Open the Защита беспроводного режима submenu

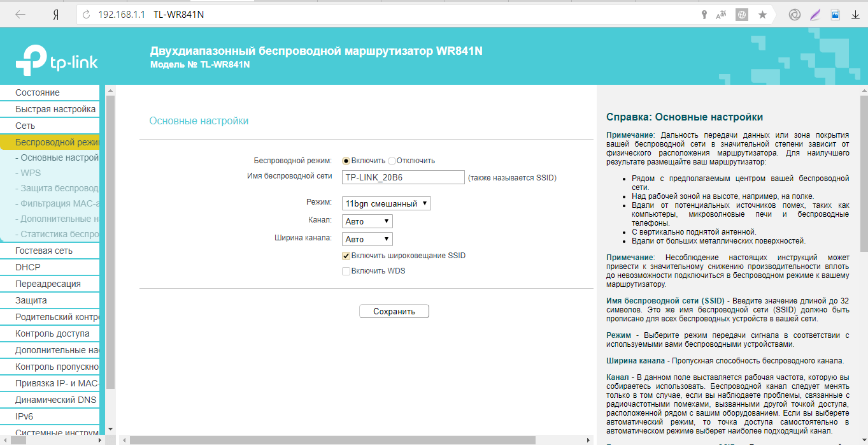(50, 188)
